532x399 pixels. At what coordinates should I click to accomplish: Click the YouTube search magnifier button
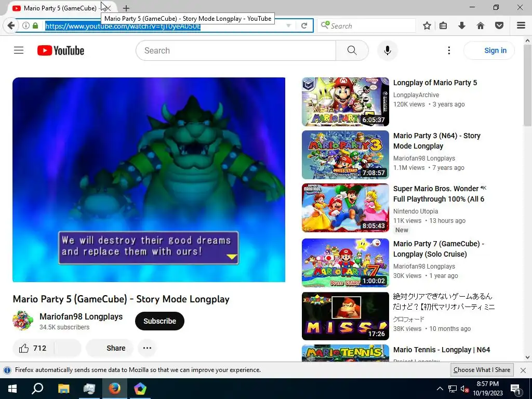click(352, 50)
